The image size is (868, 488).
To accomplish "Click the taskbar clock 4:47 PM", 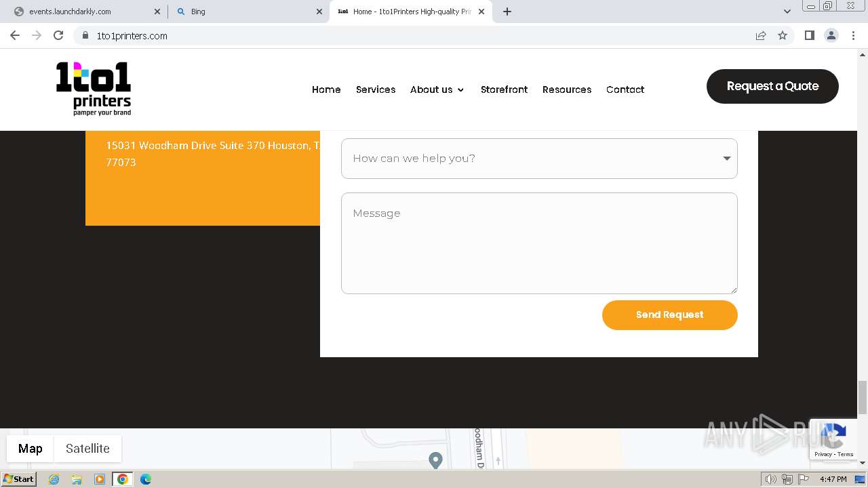I will point(833,479).
